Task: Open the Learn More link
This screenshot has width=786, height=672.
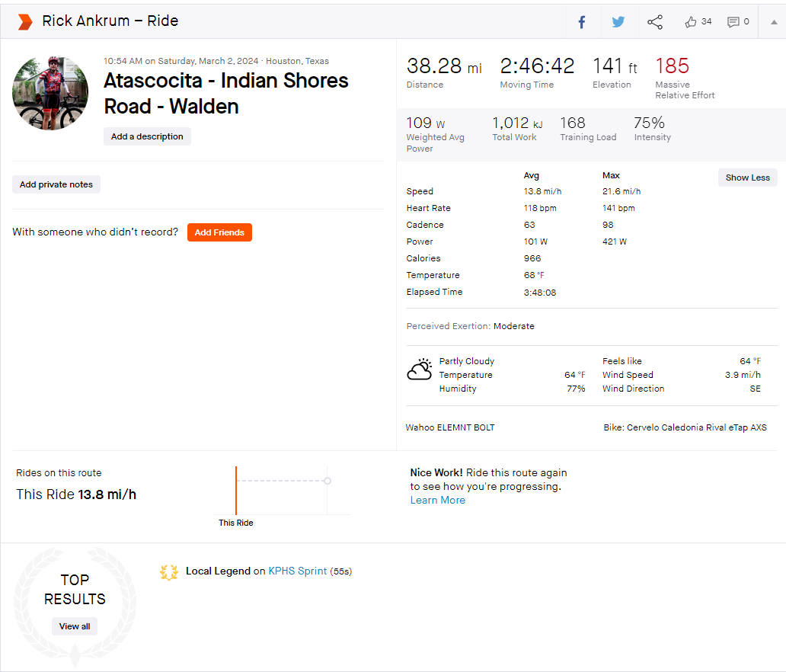Action: [438, 500]
